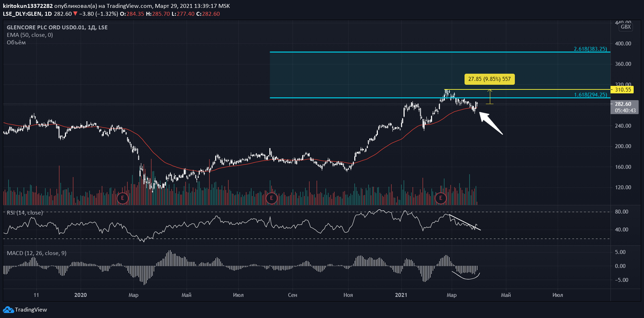Viewport: 644px width, 318px height.
Task: Click the MACD −5.00 scale label
Action: tap(621, 279)
